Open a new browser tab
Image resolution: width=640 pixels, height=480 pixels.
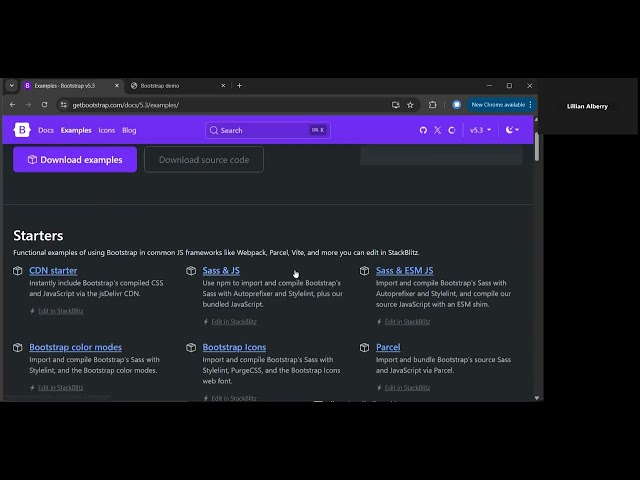point(240,86)
